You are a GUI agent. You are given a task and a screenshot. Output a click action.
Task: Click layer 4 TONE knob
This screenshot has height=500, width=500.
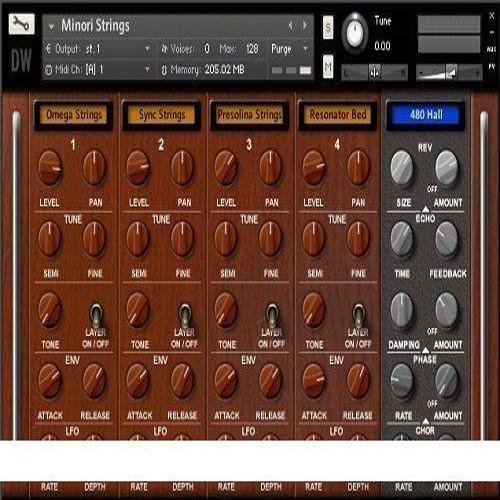click(x=314, y=310)
